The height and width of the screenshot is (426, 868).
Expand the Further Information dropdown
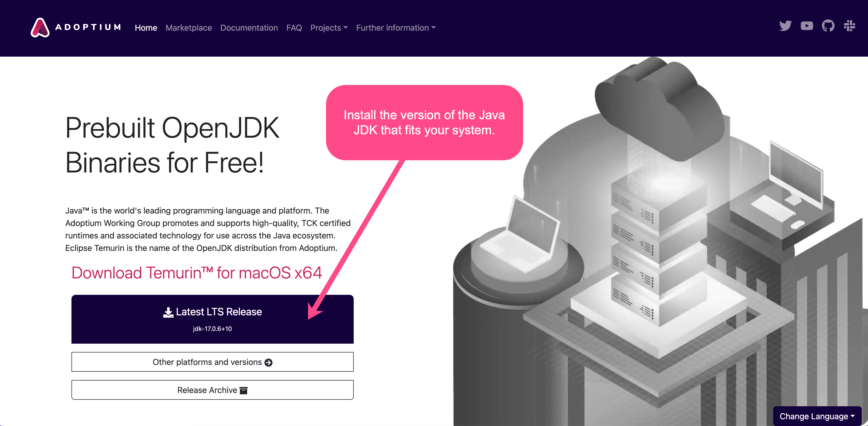pos(396,28)
